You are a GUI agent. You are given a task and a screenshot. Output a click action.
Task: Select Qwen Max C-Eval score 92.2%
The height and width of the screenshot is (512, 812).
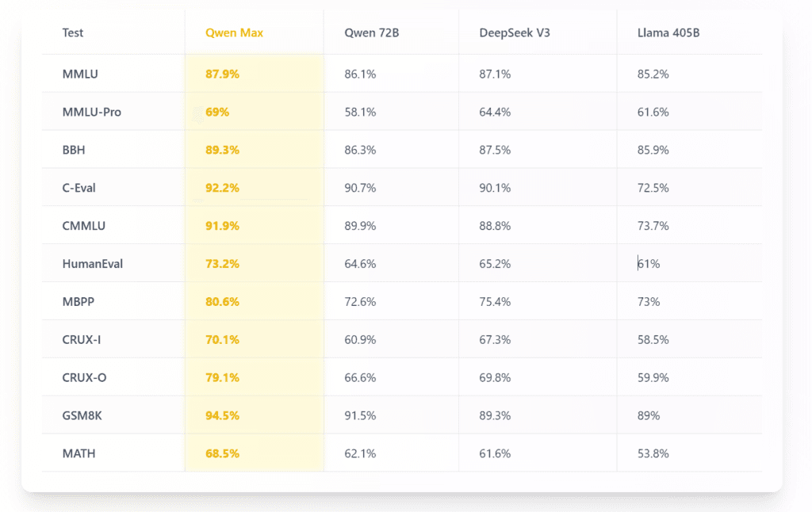222,188
